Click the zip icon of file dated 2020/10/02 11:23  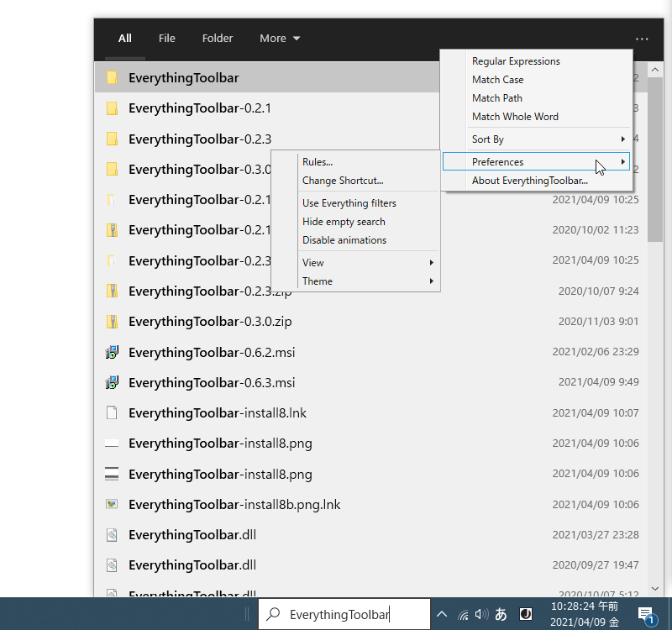click(112, 230)
